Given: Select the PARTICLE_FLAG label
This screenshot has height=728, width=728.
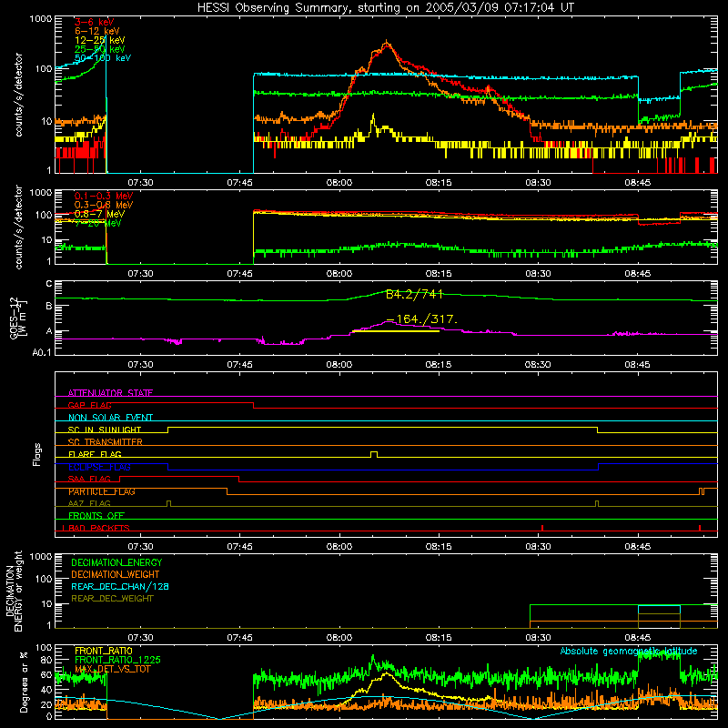Looking at the screenshot, I should [x=102, y=491].
